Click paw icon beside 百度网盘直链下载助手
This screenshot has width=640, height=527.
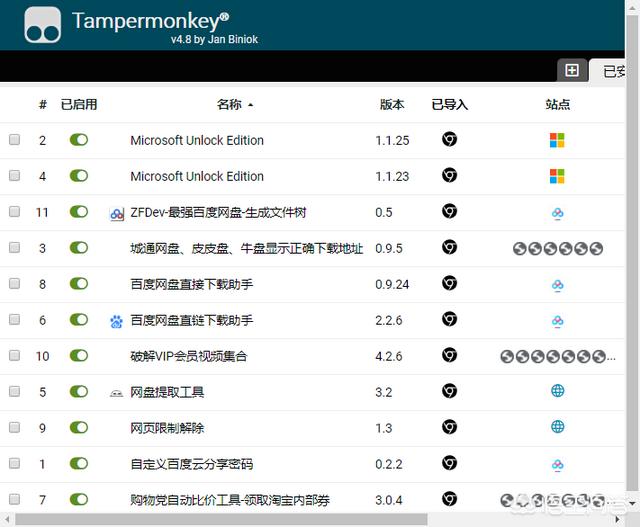point(116,322)
